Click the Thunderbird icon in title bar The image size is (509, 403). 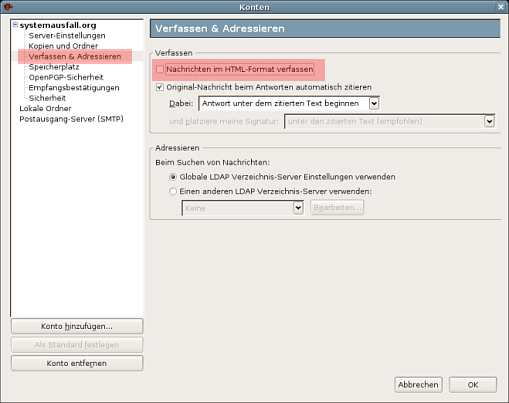coord(8,7)
